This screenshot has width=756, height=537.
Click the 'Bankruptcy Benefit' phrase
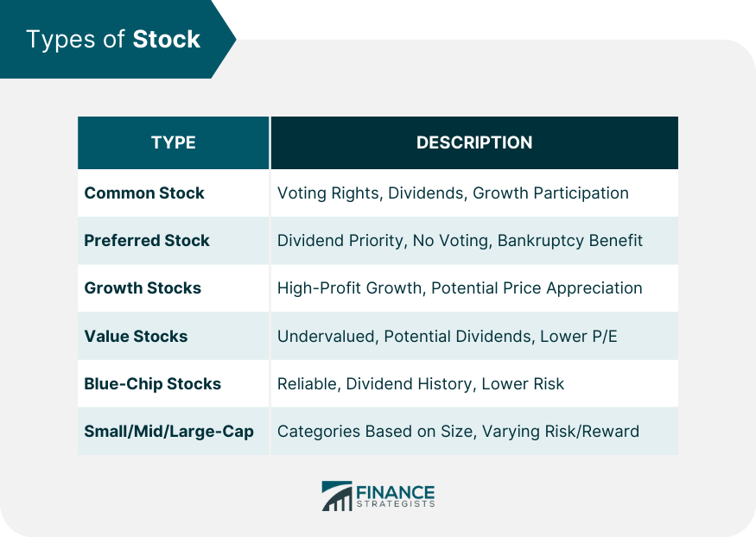569,240
